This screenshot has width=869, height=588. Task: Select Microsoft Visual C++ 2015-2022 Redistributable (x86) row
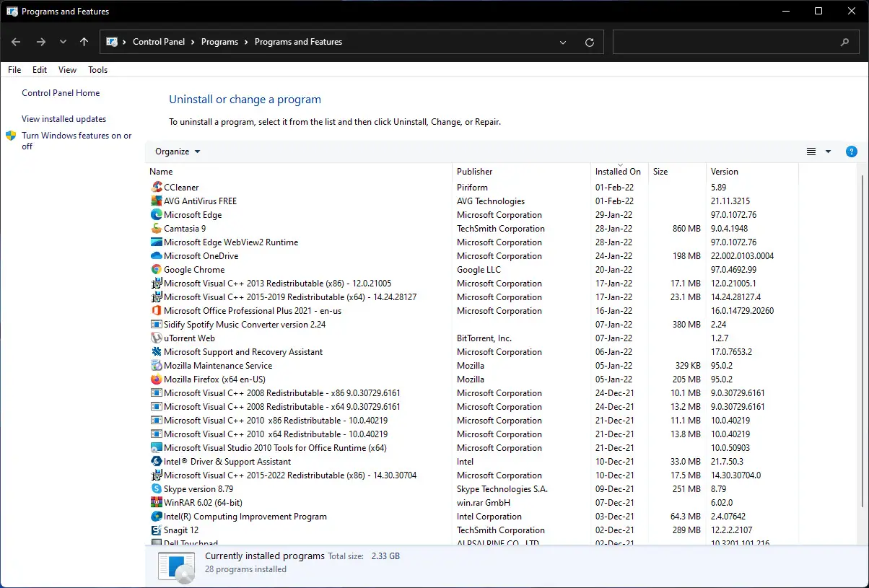coord(472,475)
